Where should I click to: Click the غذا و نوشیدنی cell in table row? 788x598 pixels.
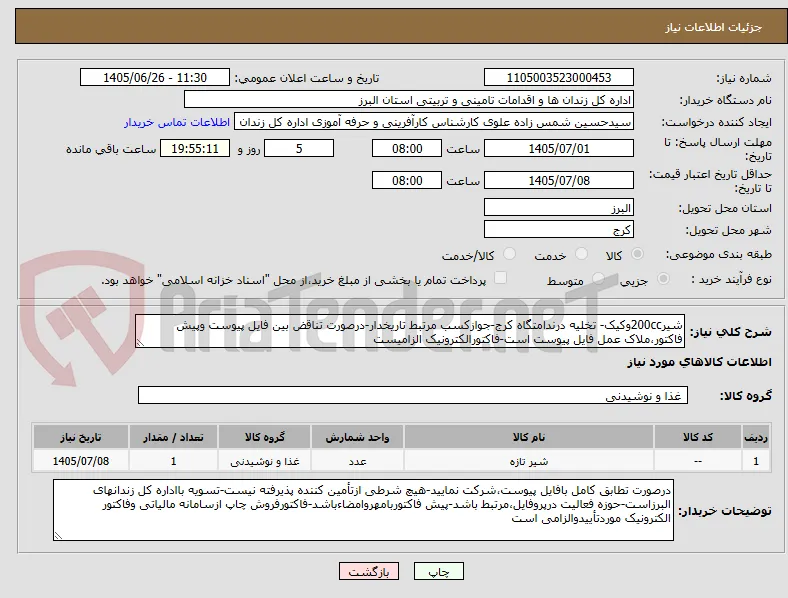coord(264,461)
